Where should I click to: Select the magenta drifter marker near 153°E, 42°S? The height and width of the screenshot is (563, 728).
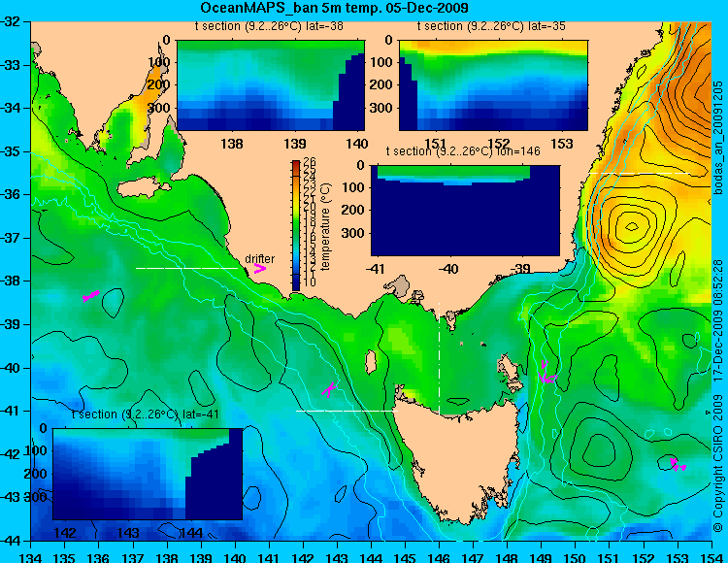678,465
